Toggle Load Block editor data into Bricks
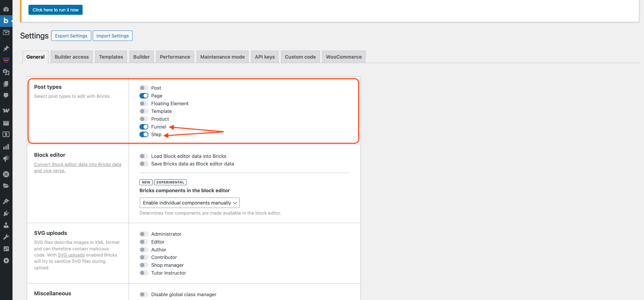The width and height of the screenshot is (644, 300). [x=144, y=156]
